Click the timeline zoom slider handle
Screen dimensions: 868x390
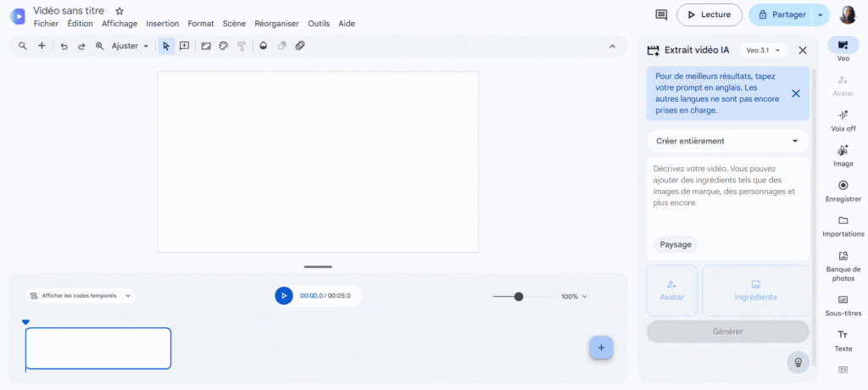pyautogui.click(x=519, y=297)
